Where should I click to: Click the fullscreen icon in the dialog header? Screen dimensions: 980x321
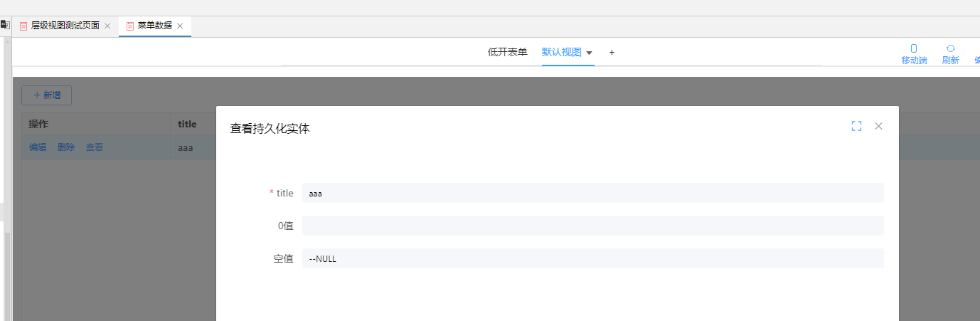click(856, 126)
